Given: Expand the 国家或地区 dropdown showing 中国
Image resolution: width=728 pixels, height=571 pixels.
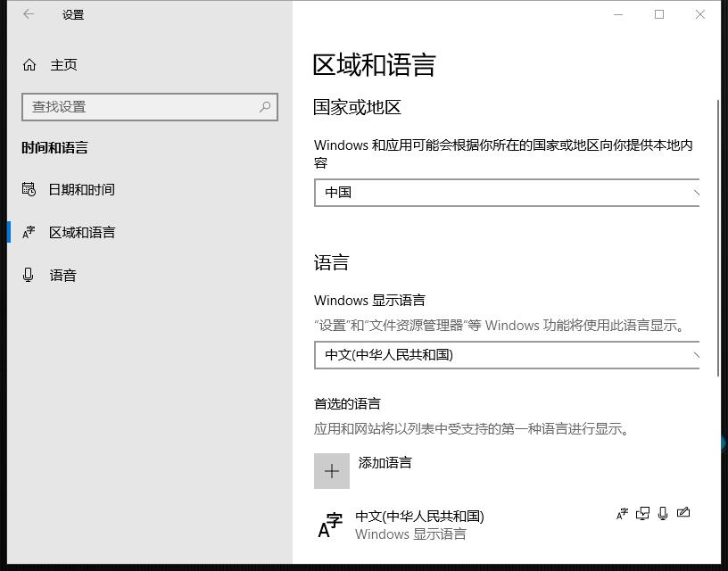Looking at the screenshot, I should (507, 193).
